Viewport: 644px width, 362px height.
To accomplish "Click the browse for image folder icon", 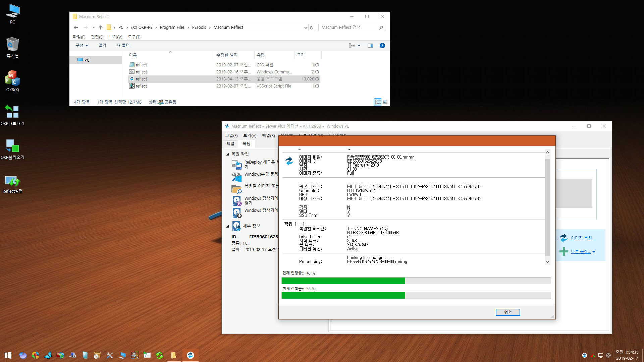I will pos(236,189).
